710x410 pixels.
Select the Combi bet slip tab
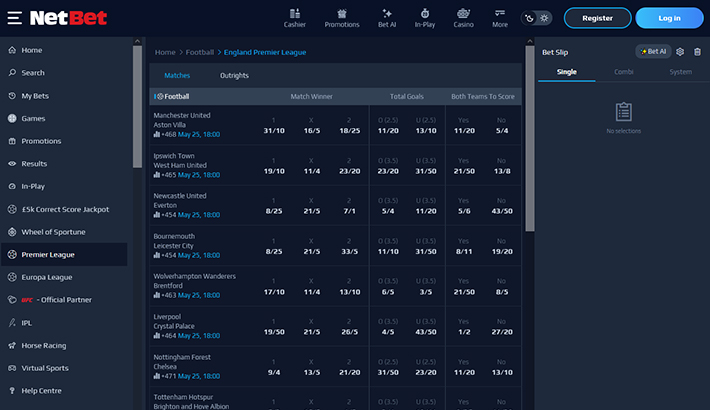pyautogui.click(x=624, y=72)
